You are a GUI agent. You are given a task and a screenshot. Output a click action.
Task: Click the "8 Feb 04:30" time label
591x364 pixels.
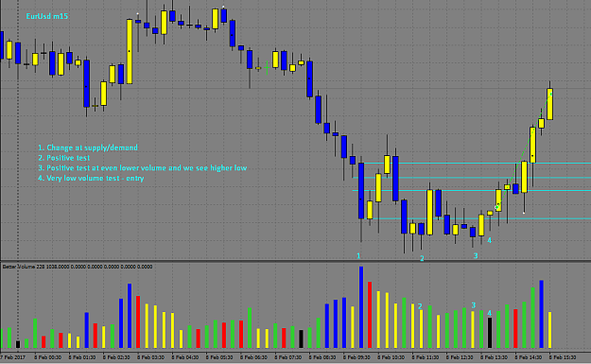(x=184, y=357)
